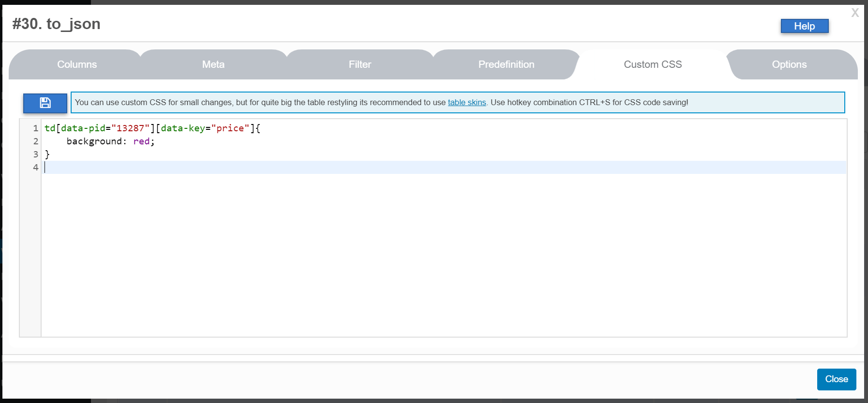Open the Help page
The height and width of the screenshot is (403, 868).
click(804, 26)
